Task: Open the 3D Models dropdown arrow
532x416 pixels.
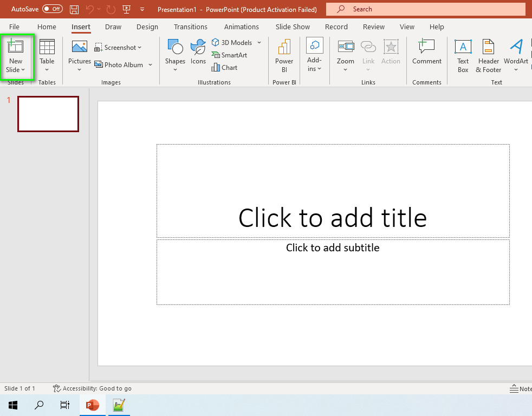Action: pos(259,42)
